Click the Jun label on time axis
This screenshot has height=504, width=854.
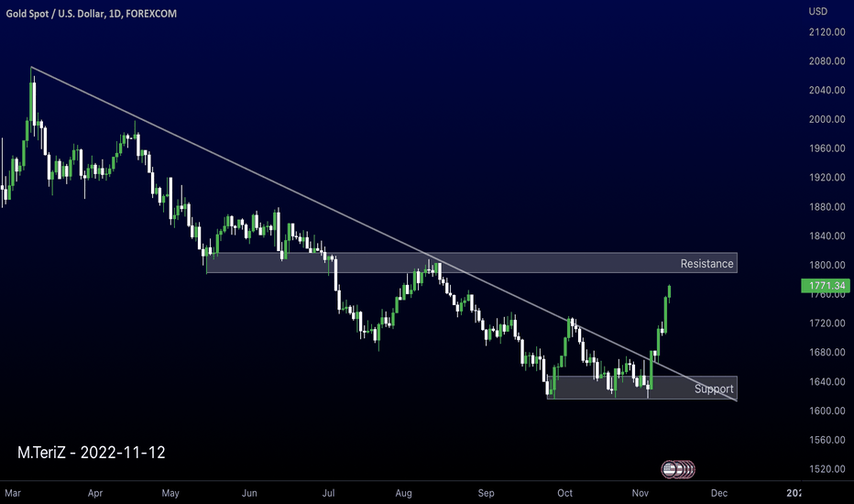coord(249,493)
